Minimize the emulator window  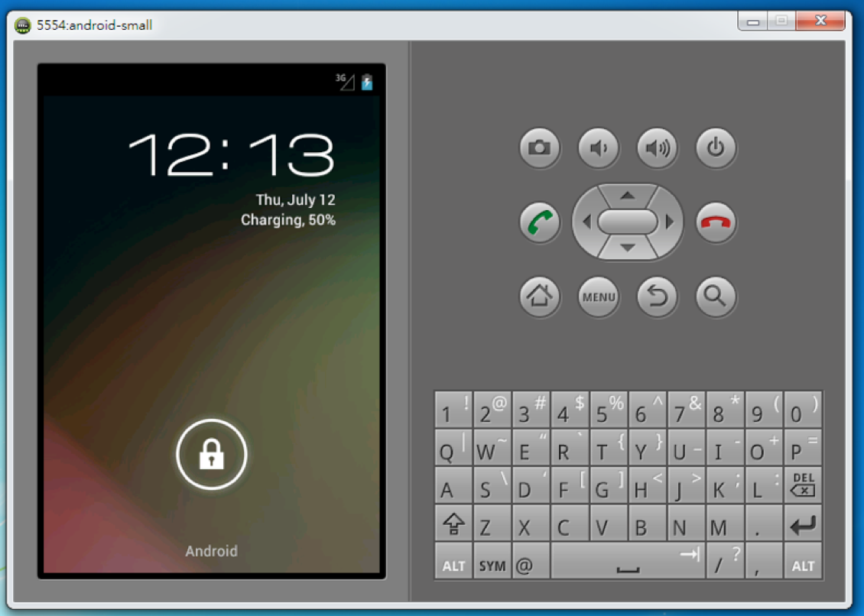[753, 21]
